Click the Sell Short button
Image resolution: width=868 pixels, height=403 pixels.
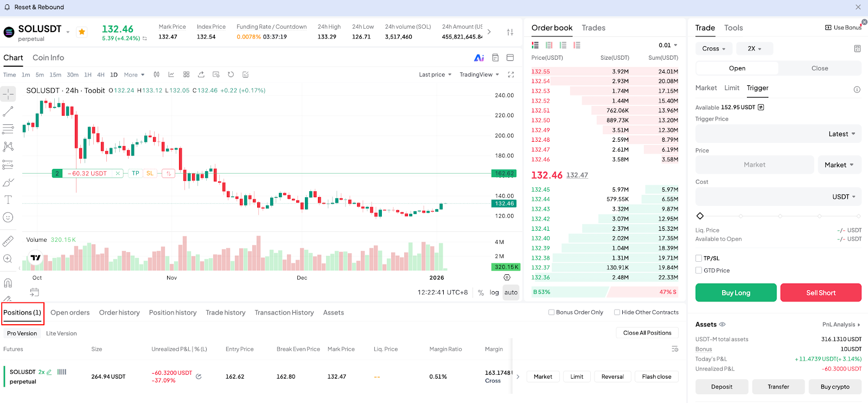point(821,293)
